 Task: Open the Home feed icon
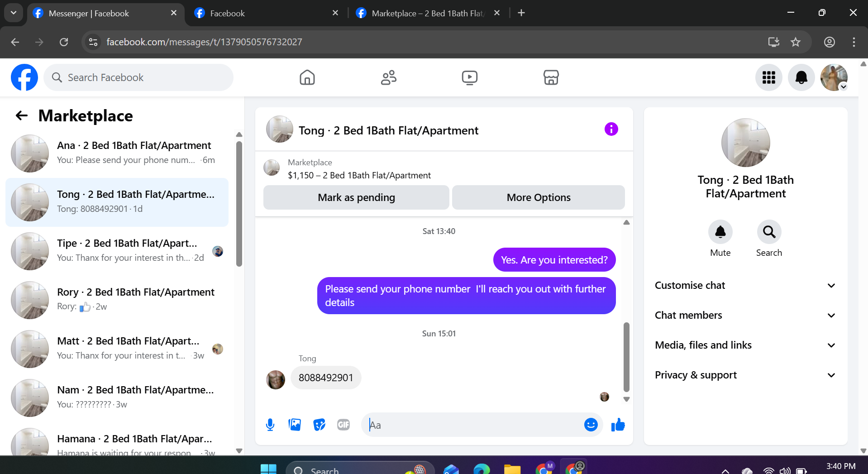tap(307, 77)
